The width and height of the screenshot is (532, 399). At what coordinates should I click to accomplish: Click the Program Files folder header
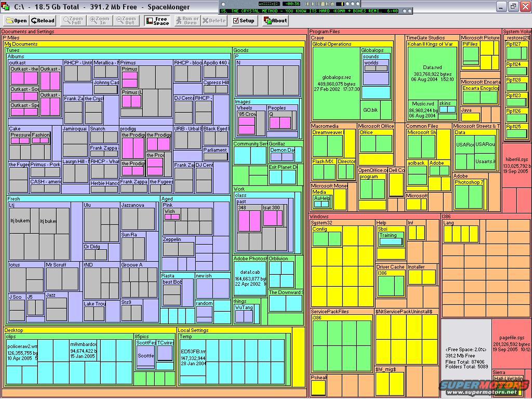click(325, 32)
